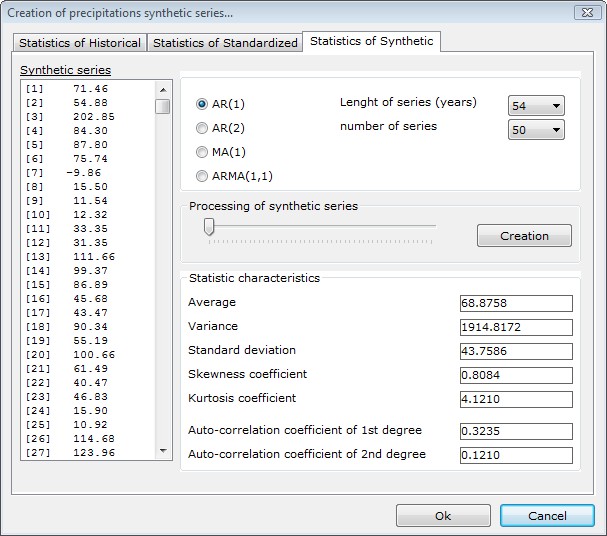Open the length of series dropdown

537,106
